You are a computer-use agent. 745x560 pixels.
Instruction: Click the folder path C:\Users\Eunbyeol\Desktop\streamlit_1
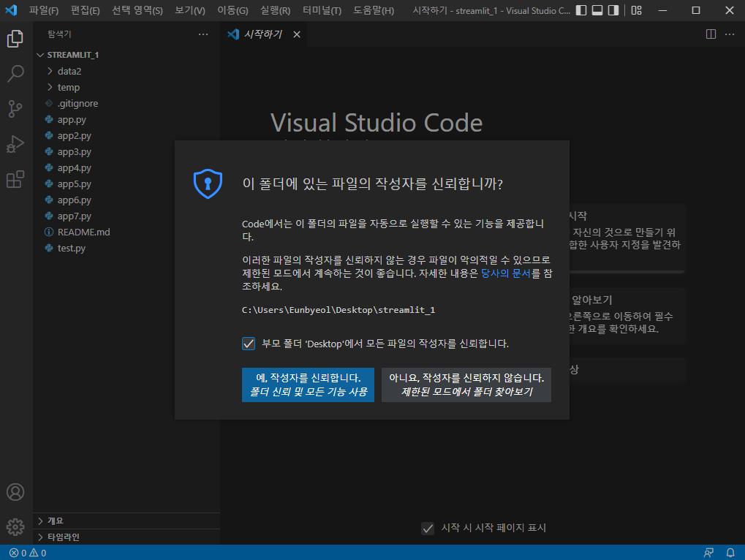tap(339, 310)
